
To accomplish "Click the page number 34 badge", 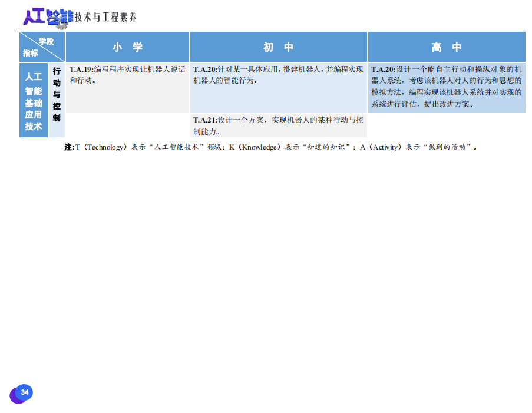I will tap(24, 392).
